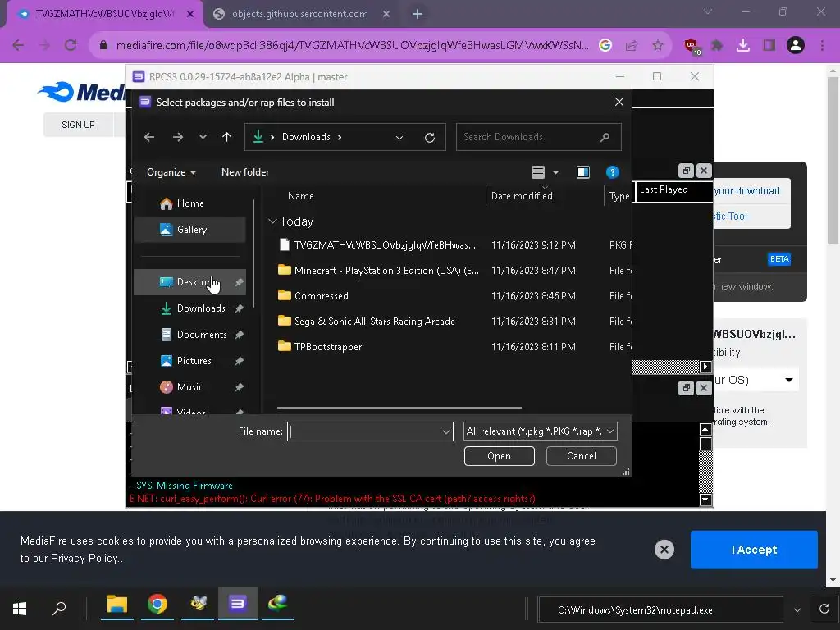Click the Search Downloads field
840x630 pixels.
(538, 137)
